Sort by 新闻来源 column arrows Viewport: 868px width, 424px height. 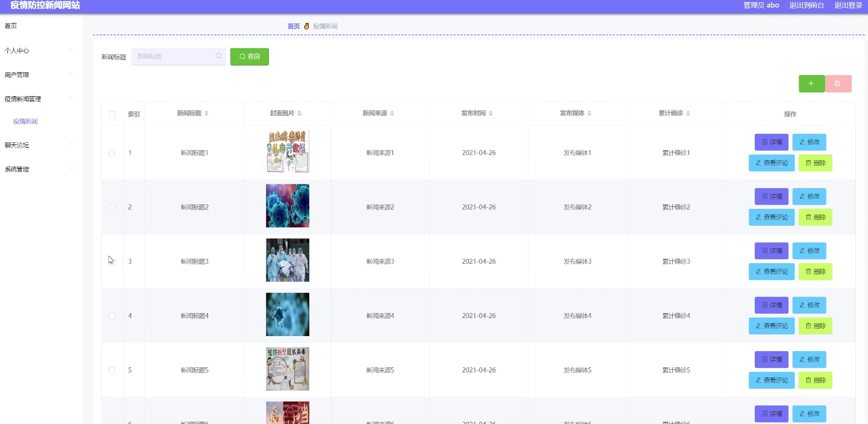pos(392,114)
